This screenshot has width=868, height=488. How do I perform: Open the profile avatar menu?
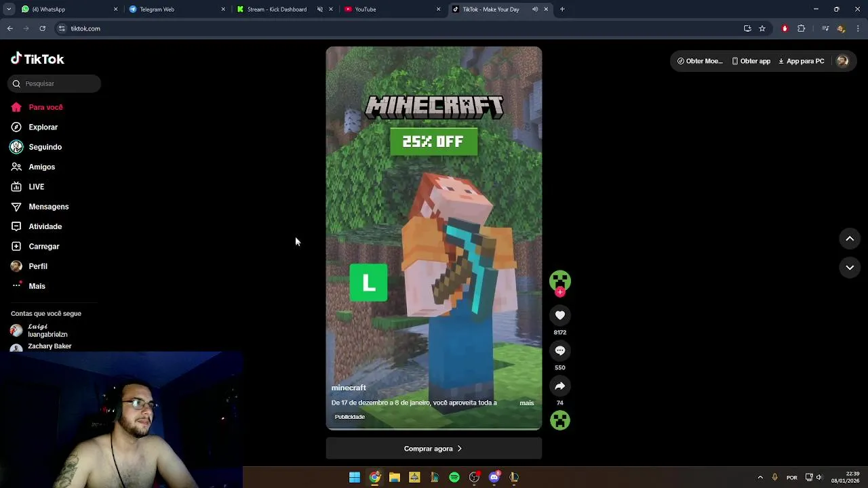click(843, 61)
